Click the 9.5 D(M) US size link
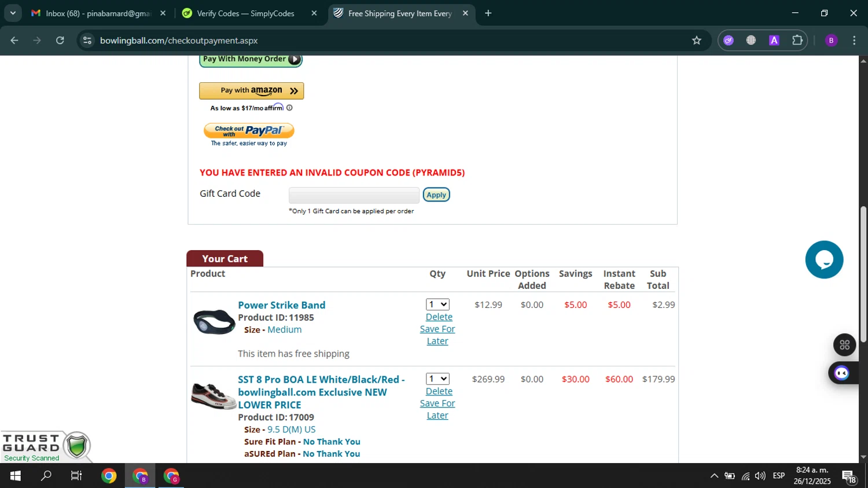Screen dimensions: 868x488 click(x=291, y=430)
